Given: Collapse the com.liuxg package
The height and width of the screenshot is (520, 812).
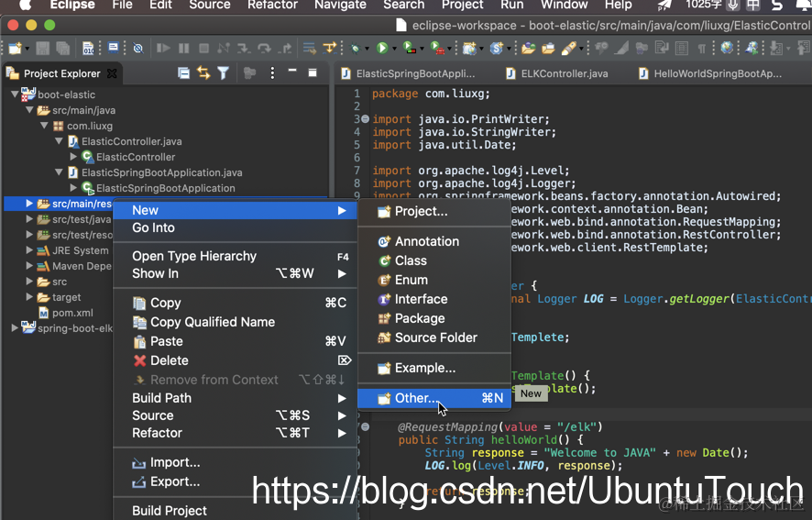Looking at the screenshot, I should point(45,126).
